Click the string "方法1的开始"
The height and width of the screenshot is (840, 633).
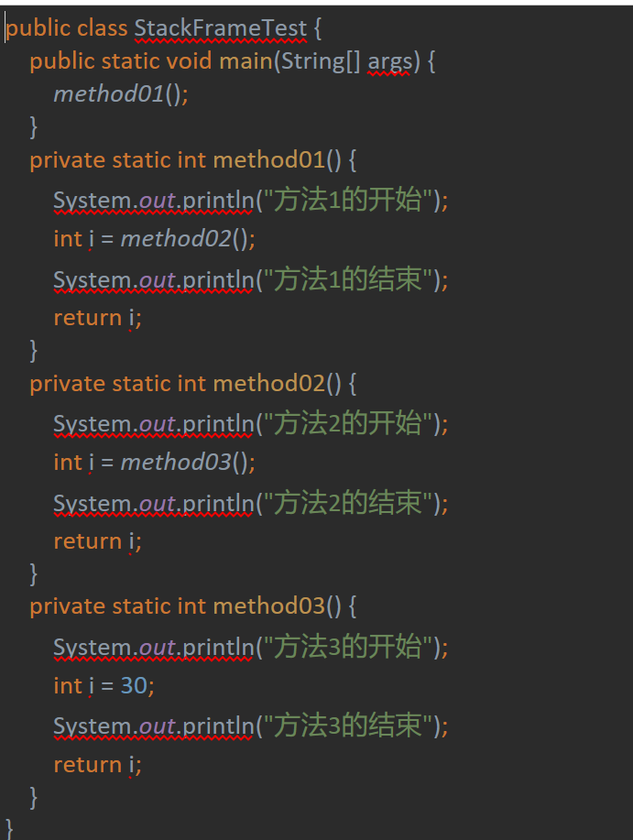click(348, 200)
